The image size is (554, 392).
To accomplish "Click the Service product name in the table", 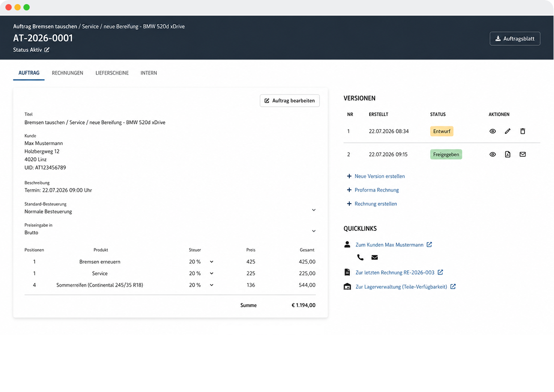I will [100, 273].
